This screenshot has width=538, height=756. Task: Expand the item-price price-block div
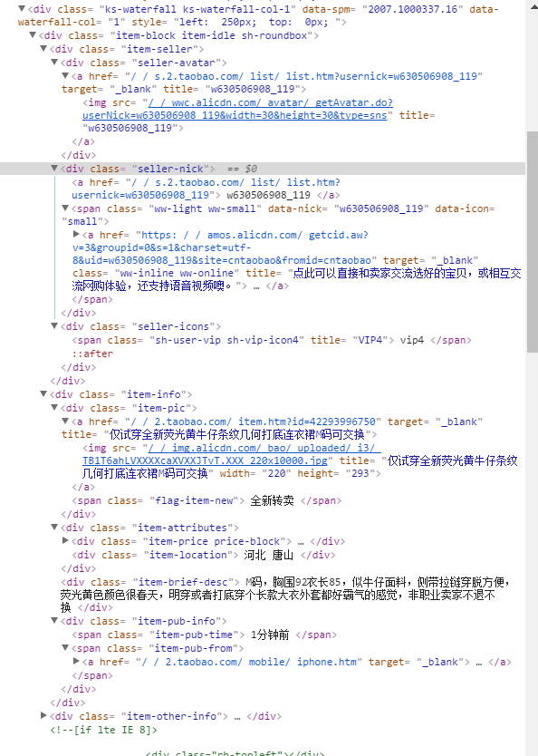[65, 541]
